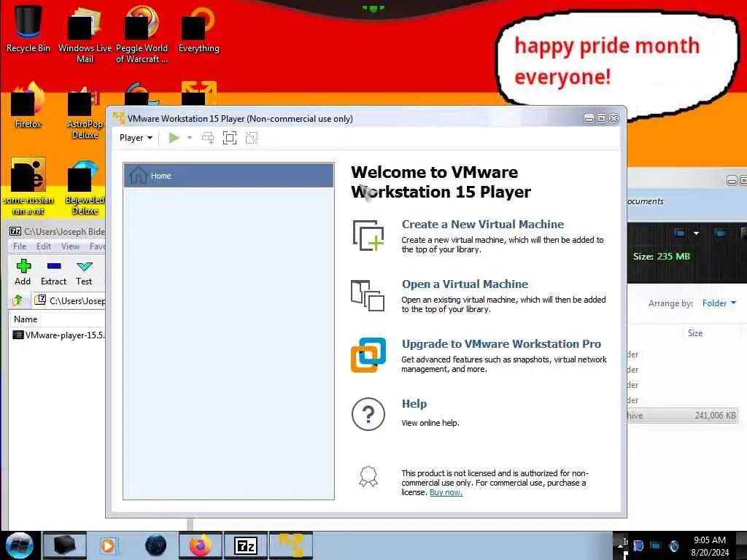Click the green Play virtual machine button
Screen dimensions: 747x560
coord(174,138)
